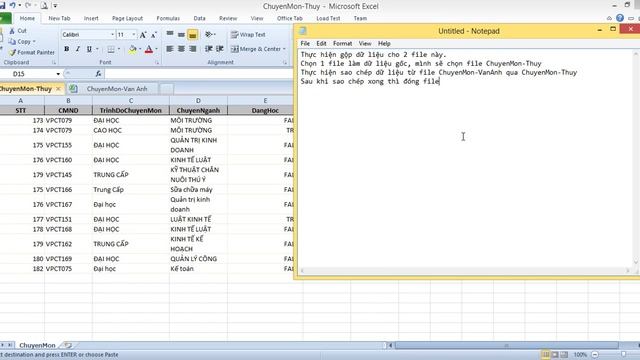
Task: Click the Excel horizontal scrollbar thumb
Action: [x=507, y=345]
